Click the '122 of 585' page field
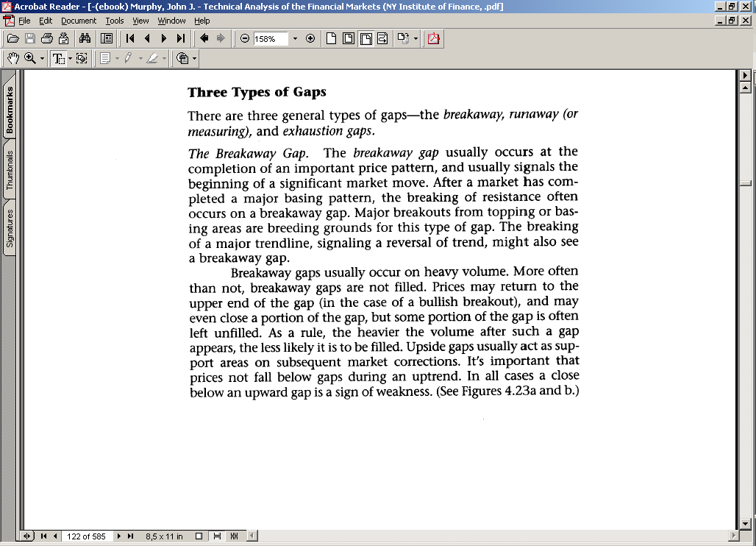This screenshot has height=546, width=756. (x=86, y=536)
